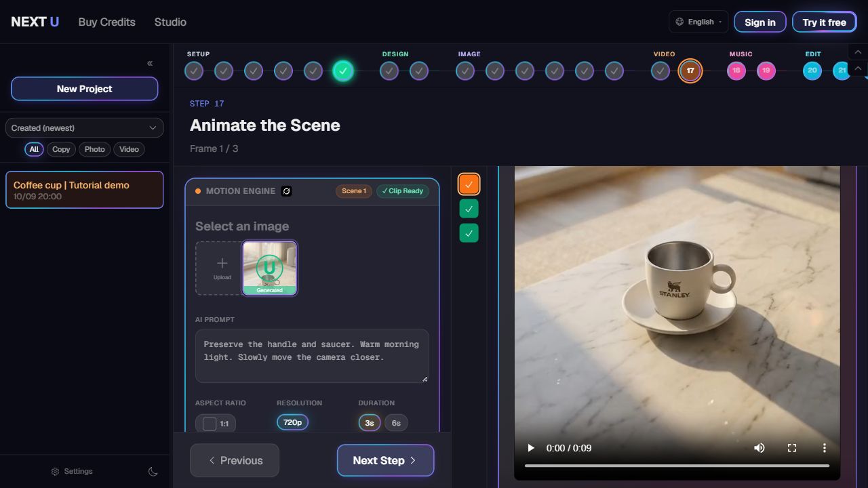Choose the 3s duration

pyautogui.click(x=370, y=423)
